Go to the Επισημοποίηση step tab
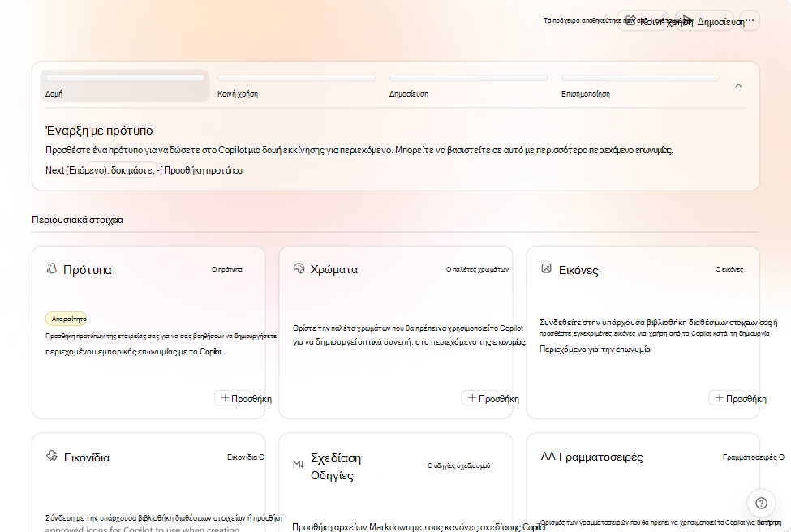Screen dimensions: 791x532 pos(641,86)
